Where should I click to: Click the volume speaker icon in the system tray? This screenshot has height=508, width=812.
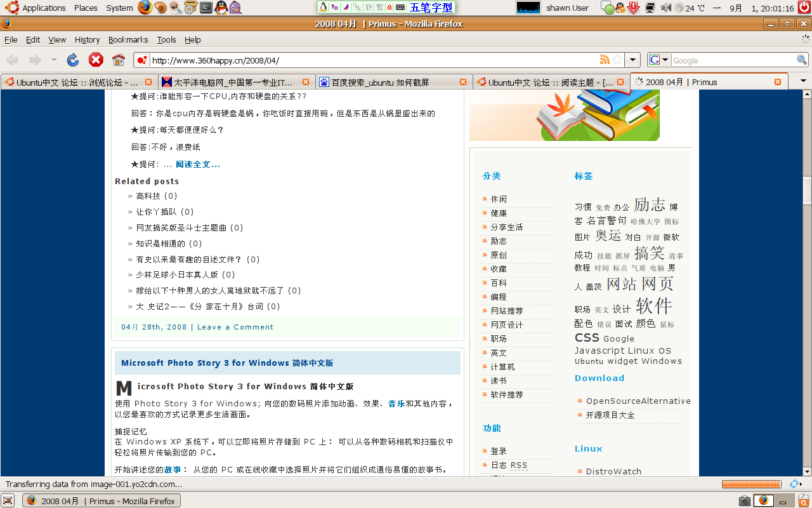(665, 8)
